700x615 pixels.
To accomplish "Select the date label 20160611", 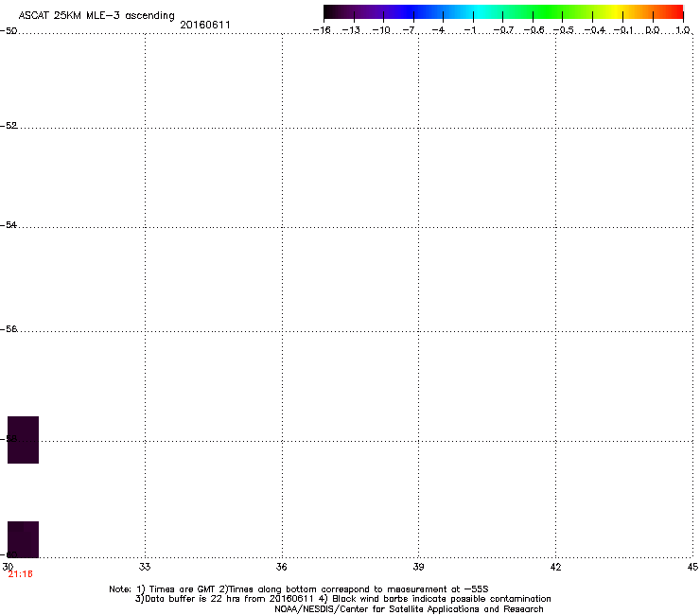I will (x=205, y=25).
